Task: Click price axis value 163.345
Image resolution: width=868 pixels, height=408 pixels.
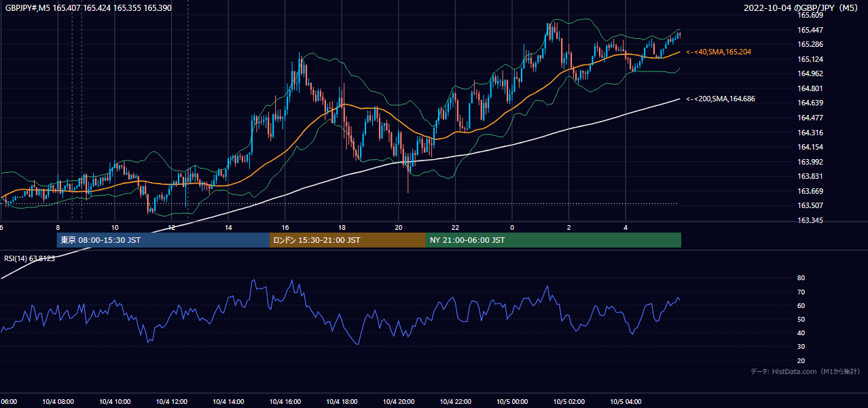Action: [810, 220]
